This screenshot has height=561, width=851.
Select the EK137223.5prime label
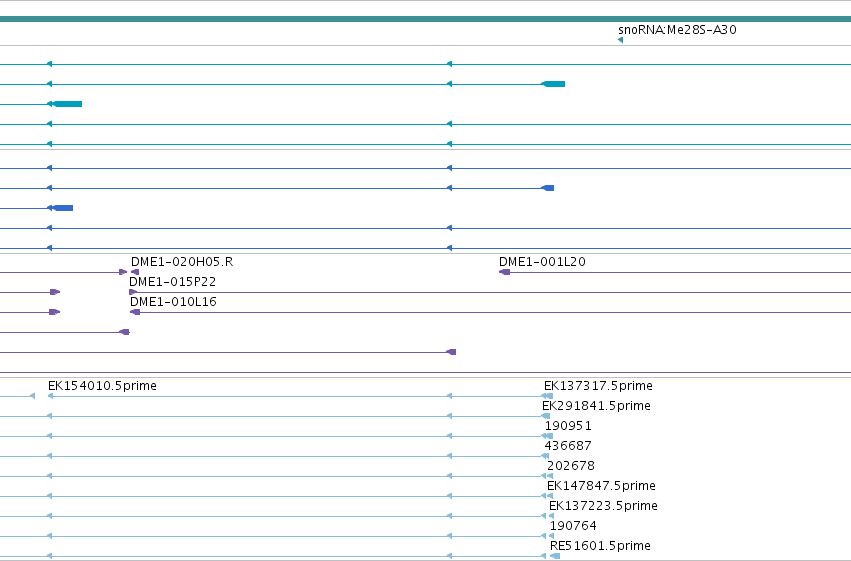[603, 506]
